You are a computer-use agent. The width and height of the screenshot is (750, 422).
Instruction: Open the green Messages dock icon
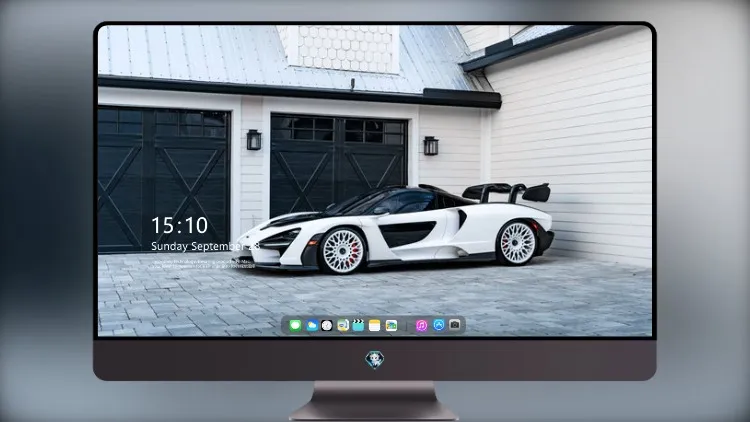295,325
